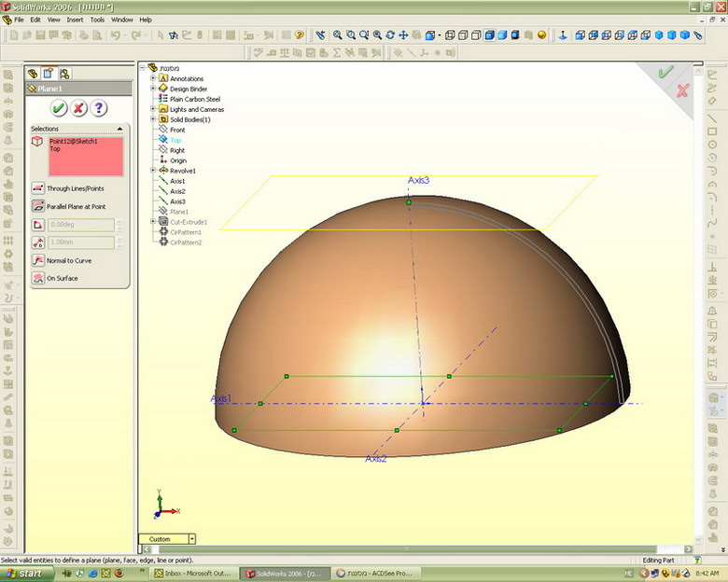The height and width of the screenshot is (582, 728).
Task: Click the Help question mark toolbar icon
Action: [299, 35]
